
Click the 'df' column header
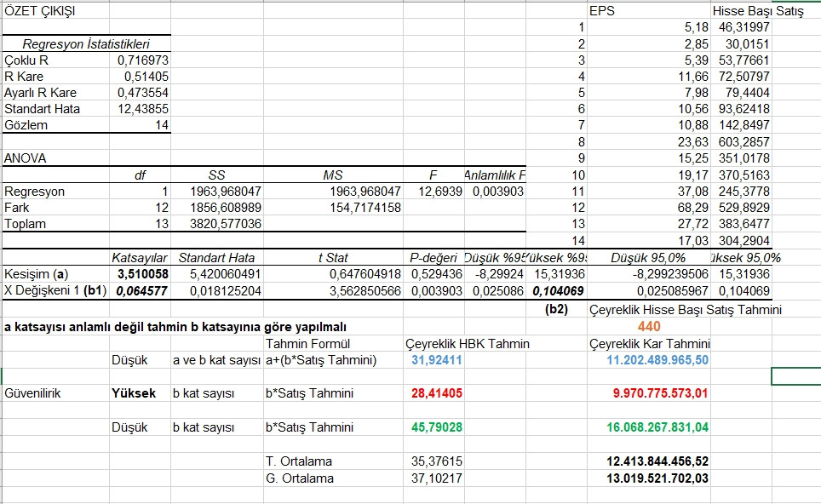pos(140,175)
